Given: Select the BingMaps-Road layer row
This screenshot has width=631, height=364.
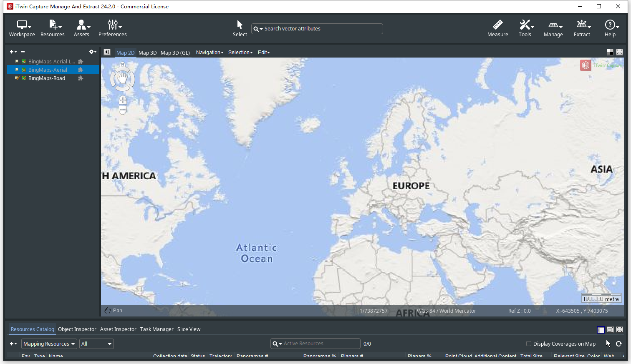Looking at the screenshot, I should 53,78.
